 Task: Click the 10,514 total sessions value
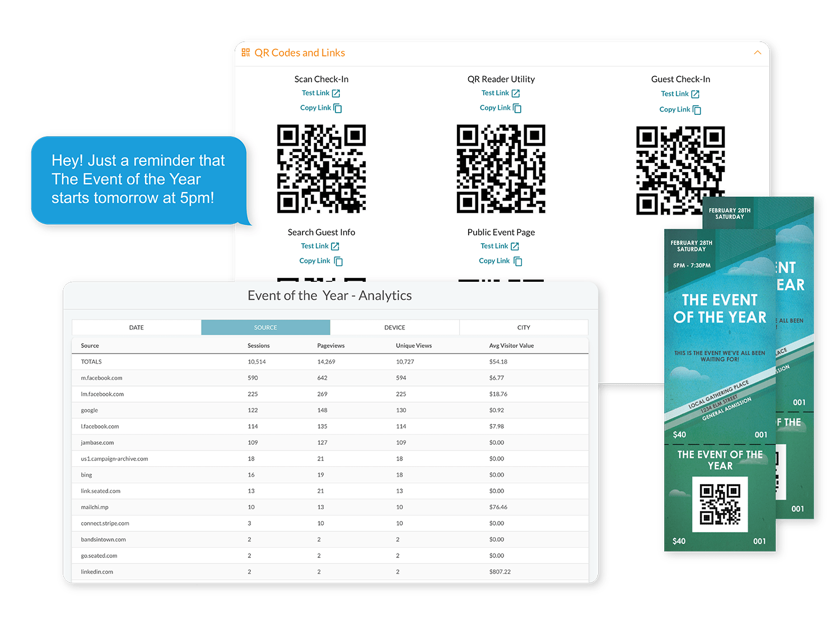tap(257, 362)
